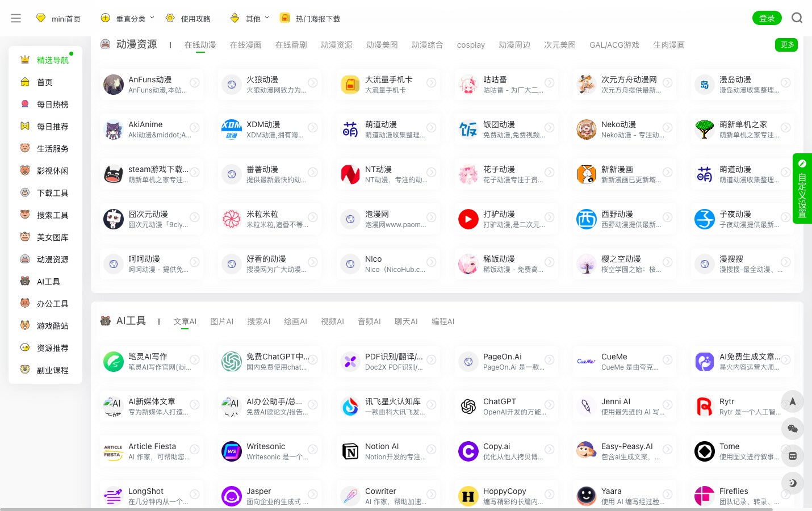Go to 副业课程 in sidebar
Image resolution: width=812 pixels, height=511 pixels.
(45, 370)
